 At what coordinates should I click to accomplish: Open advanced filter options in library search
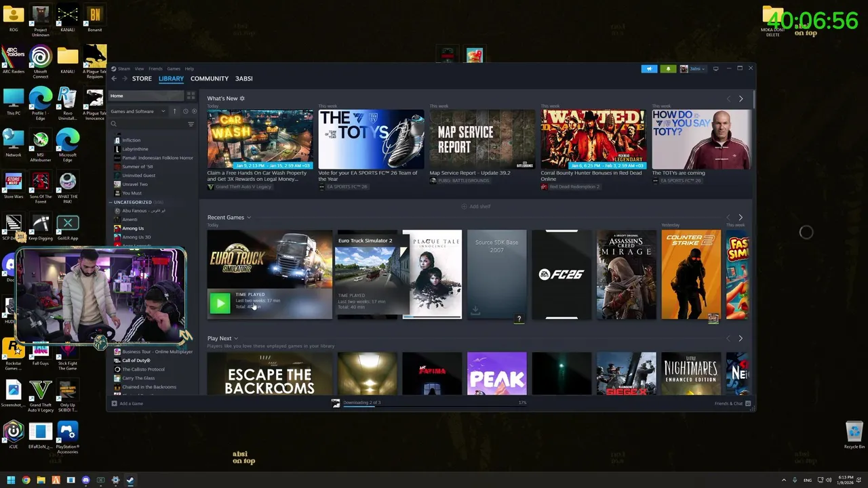(191, 124)
